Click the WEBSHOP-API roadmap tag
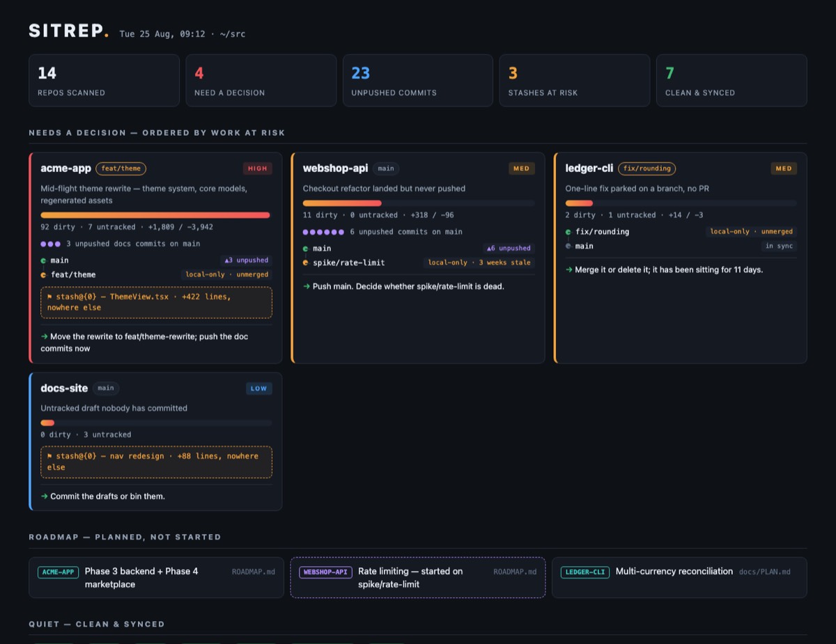Viewport: 836px width, 644px height. [x=325, y=572]
